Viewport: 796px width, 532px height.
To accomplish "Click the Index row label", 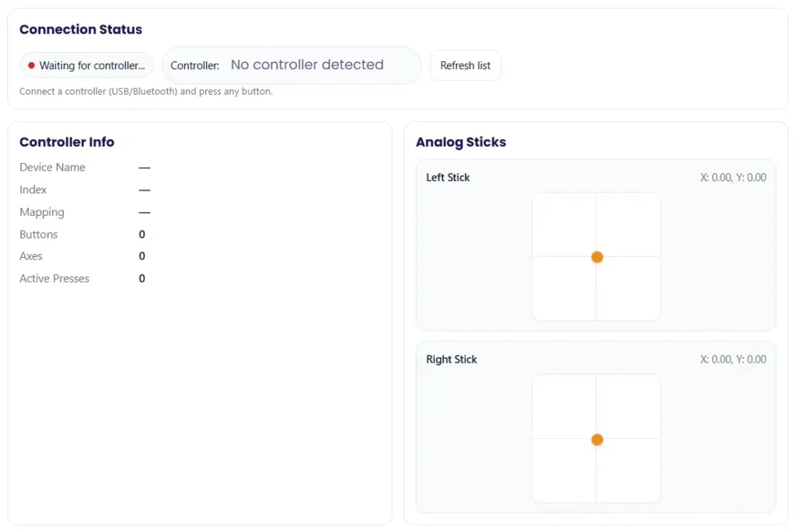I will pyautogui.click(x=33, y=190).
